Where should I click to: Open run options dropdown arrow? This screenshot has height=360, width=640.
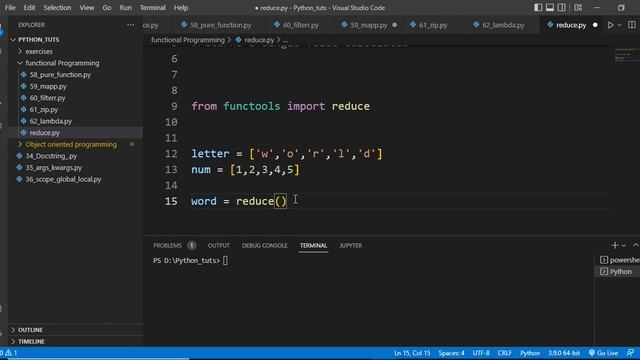tap(619, 25)
